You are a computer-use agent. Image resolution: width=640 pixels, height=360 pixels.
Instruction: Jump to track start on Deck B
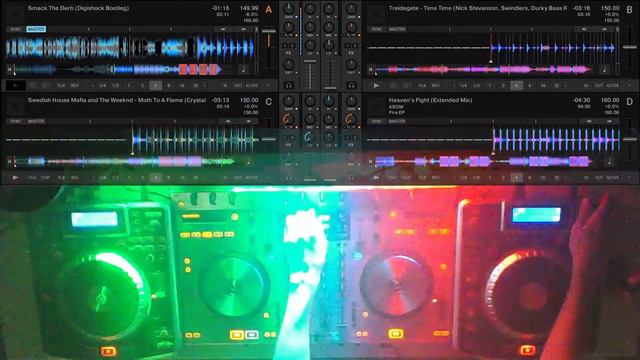(371, 70)
